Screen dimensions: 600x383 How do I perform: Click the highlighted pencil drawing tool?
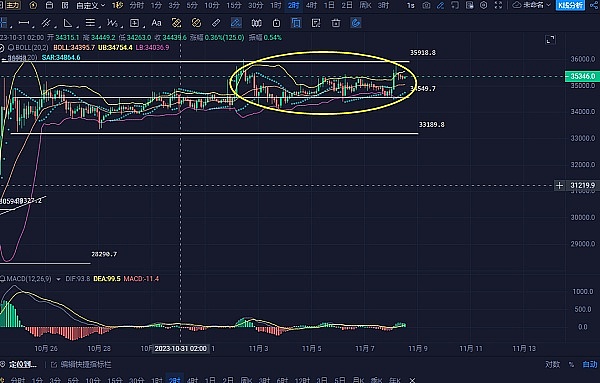point(236,23)
